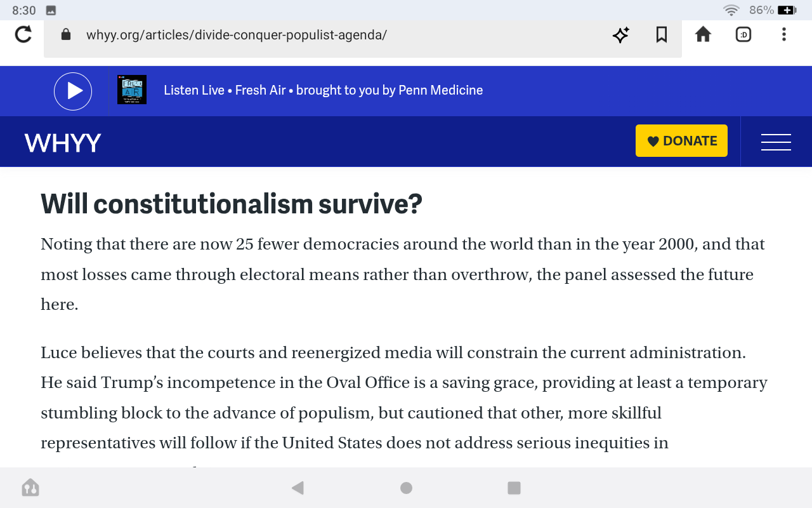
Task: Tap the bottom-left navigation bar icon
Action: (x=30, y=488)
